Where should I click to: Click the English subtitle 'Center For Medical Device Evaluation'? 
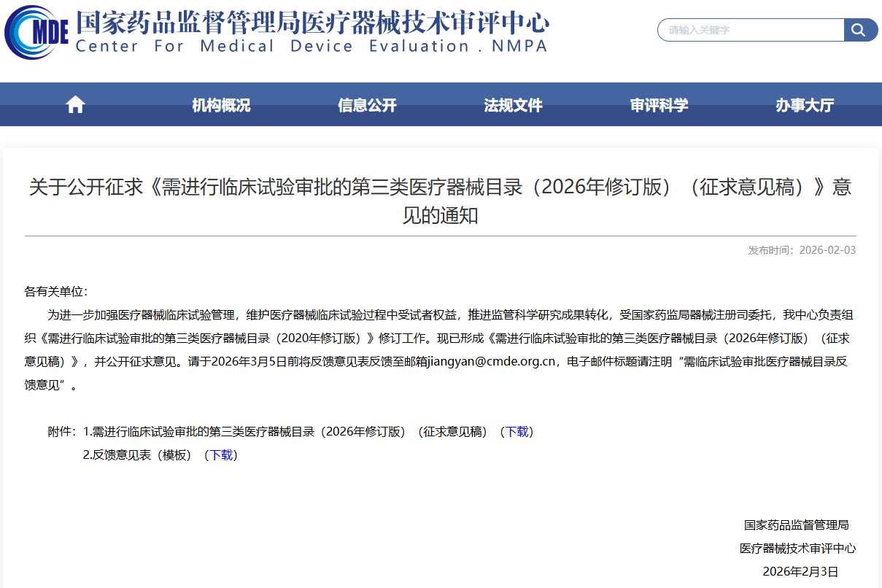pyautogui.click(x=311, y=47)
